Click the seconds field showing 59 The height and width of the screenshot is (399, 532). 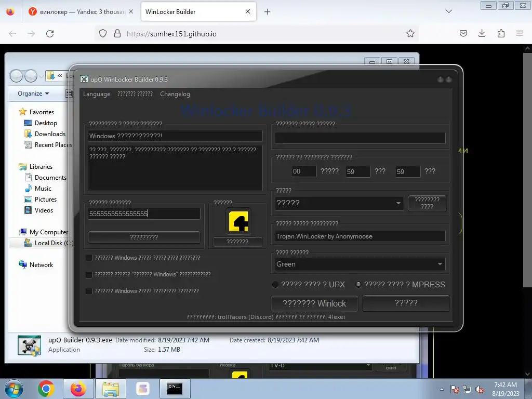click(x=408, y=171)
